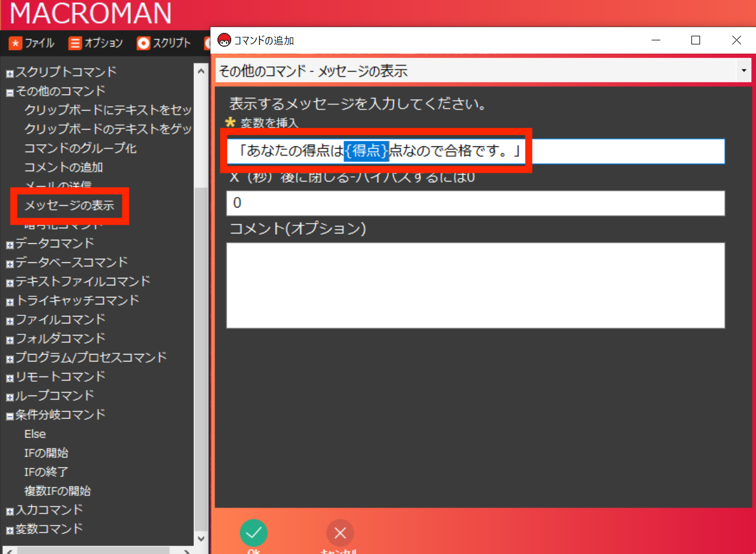The height and width of the screenshot is (554, 756).
Task: Click the horizontal scrollbar right arrow
Action: coord(186,551)
